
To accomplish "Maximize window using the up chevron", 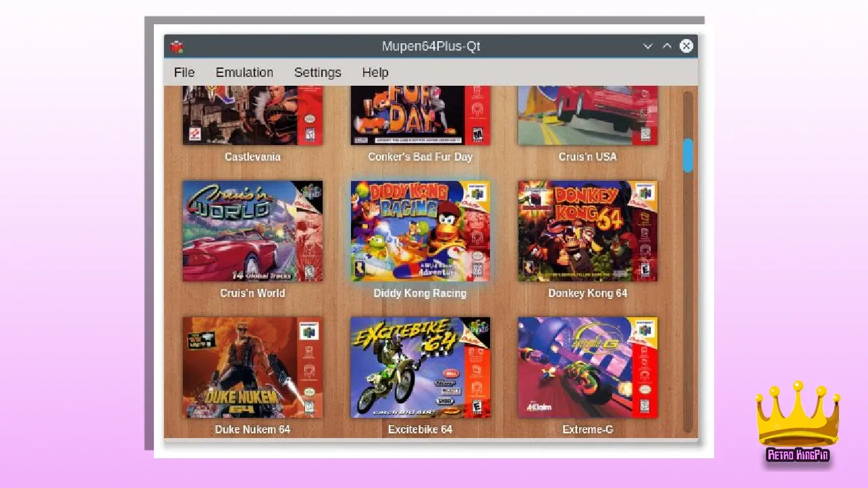I will pyautogui.click(x=667, y=47).
